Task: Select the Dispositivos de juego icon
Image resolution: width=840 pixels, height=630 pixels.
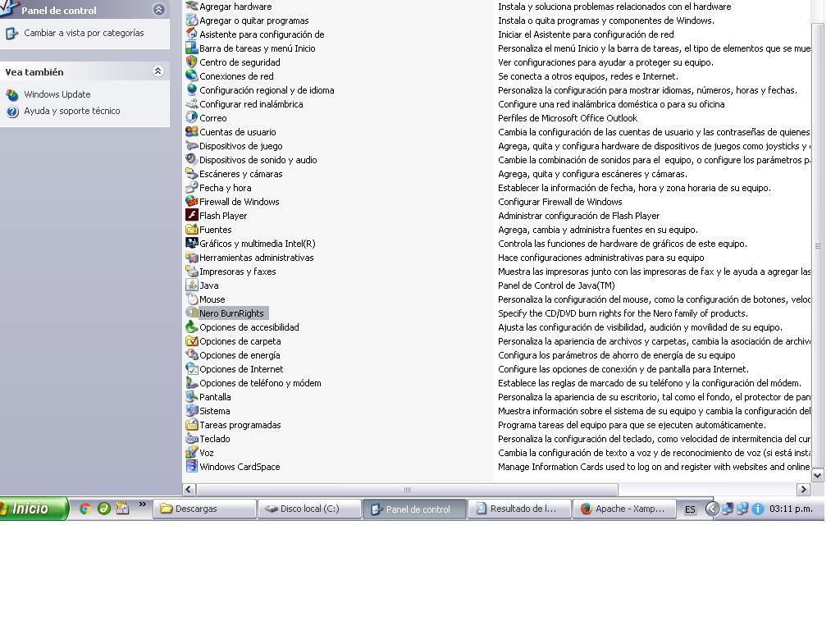Action: pos(192,145)
